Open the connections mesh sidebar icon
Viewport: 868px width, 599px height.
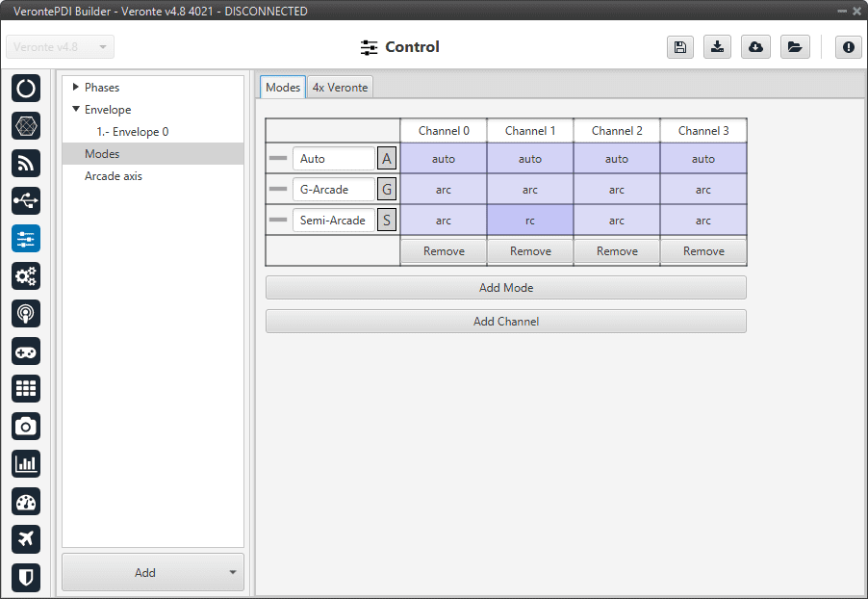(25, 126)
